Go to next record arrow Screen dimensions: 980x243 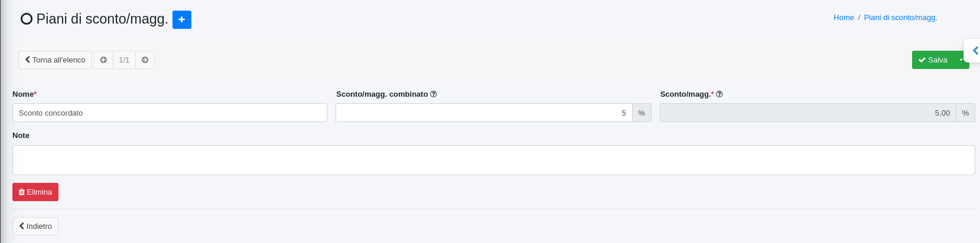click(x=145, y=60)
